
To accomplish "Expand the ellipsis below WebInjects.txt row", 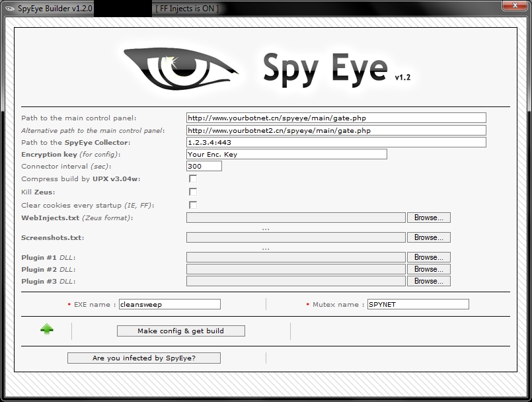I will tap(266, 228).
